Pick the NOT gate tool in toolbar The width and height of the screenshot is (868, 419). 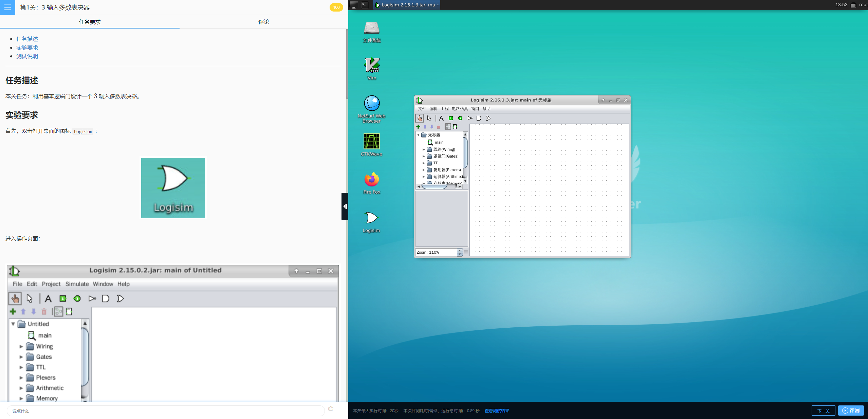(x=470, y=118)
